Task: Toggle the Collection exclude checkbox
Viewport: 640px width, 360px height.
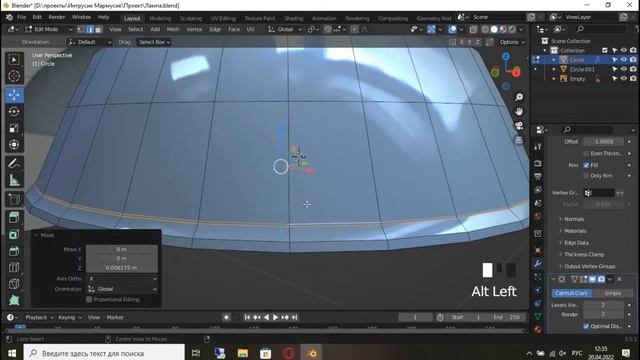Action: [605, 50]
